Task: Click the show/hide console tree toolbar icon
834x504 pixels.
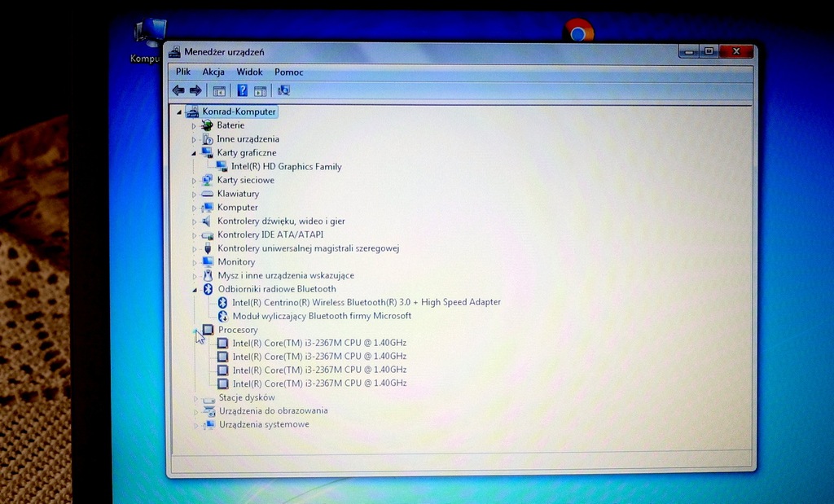Action: [x=219, y=91]
